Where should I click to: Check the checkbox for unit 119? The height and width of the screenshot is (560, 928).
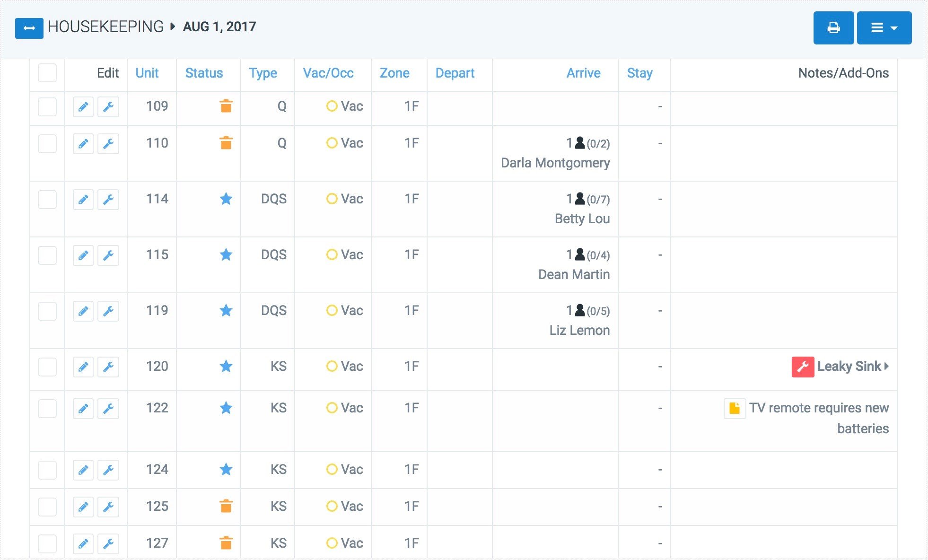47,311
